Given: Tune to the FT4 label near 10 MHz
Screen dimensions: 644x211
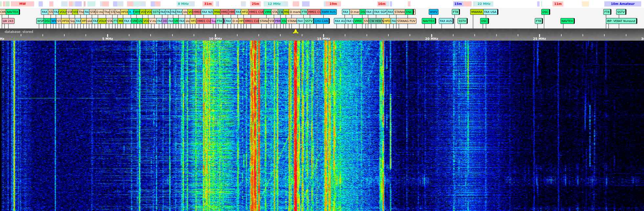Looking at the screenshot, I should pos(219,21).
